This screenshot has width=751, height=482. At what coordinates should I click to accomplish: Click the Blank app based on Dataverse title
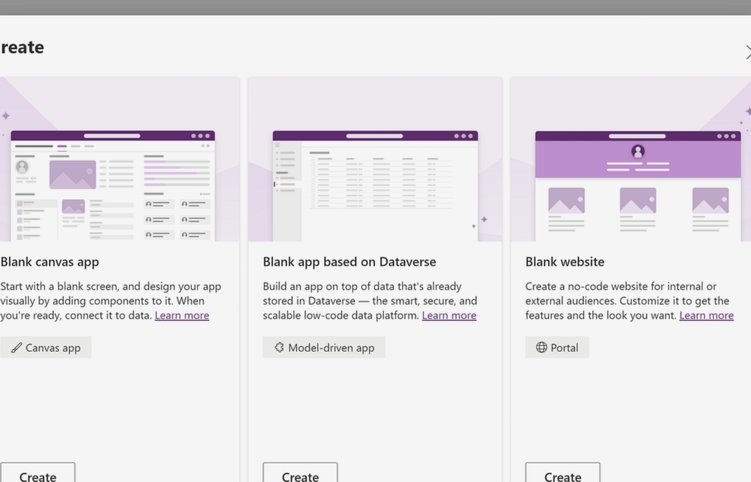click(x=350, y=262)
